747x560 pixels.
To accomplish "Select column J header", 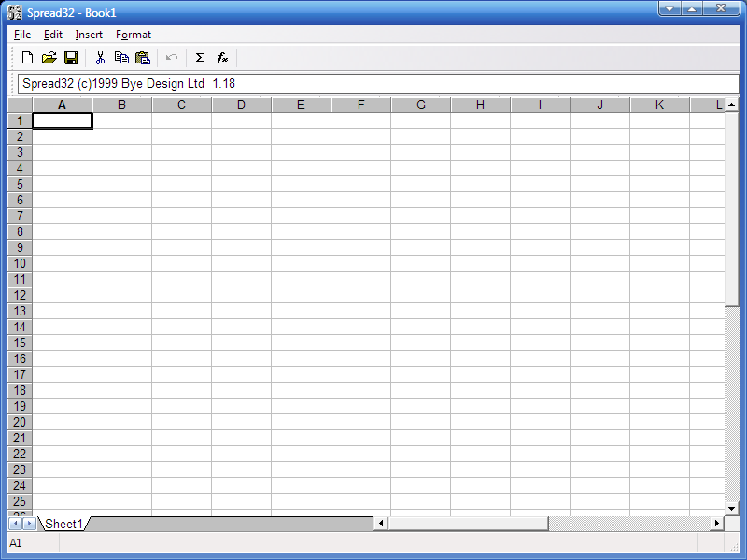I will (600, 105).
